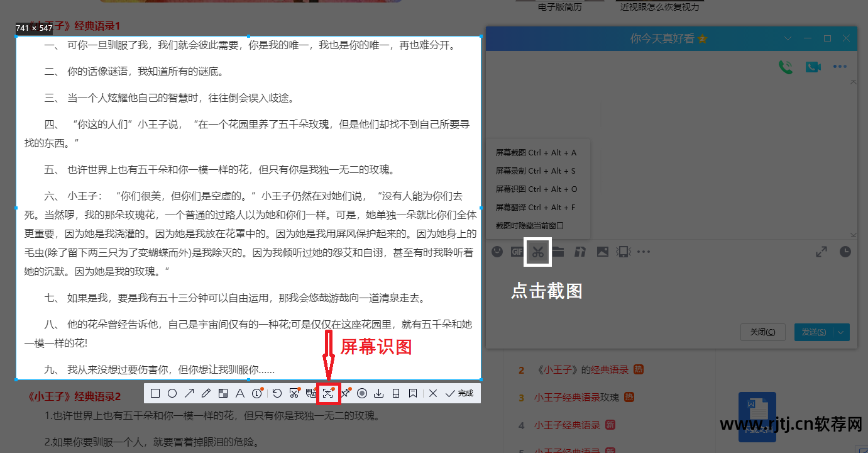The image size is (868, 453).
Task: Send a picture via the image icon
Action: coord(603,252)
